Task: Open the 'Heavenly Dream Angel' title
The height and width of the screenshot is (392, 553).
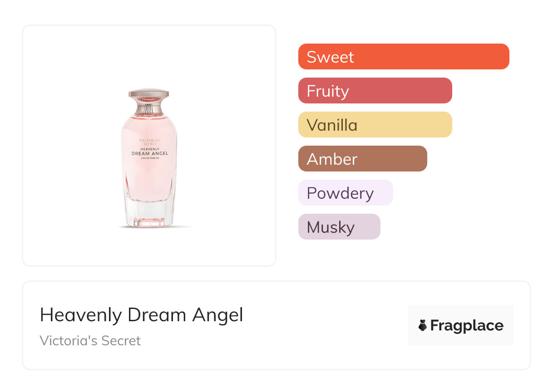Action: pos(141,315)
